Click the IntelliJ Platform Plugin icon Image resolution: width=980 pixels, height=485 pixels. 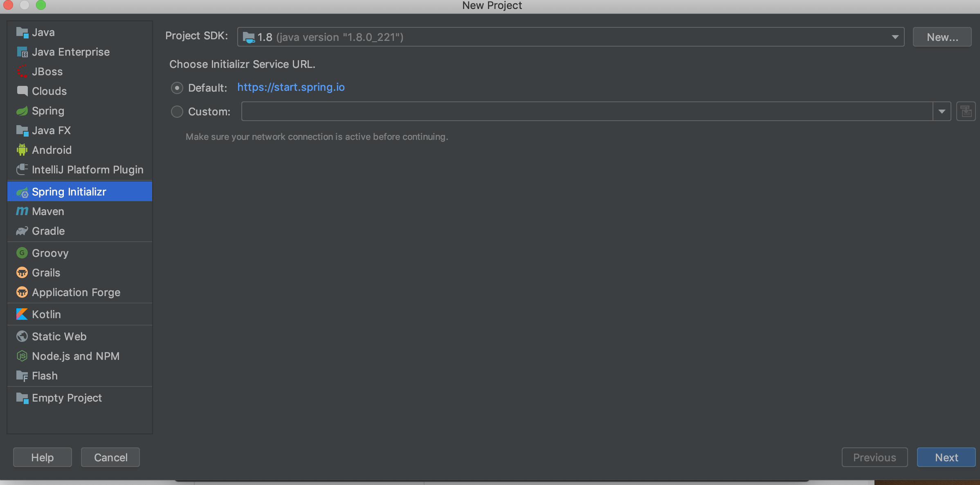click(x=22, y=170)
